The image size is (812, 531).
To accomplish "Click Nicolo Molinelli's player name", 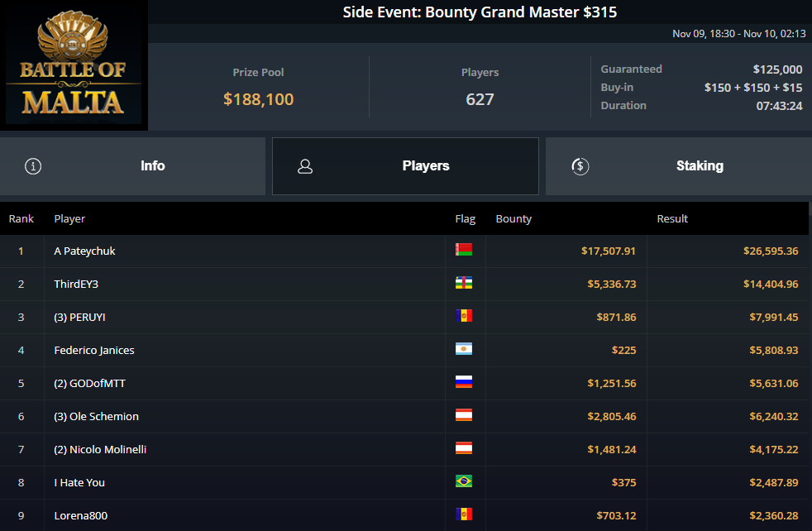I will (x=100, y=449).
